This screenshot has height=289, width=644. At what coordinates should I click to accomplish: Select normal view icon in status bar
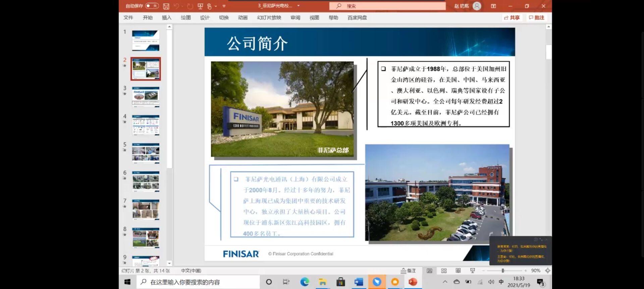point(429,271)
